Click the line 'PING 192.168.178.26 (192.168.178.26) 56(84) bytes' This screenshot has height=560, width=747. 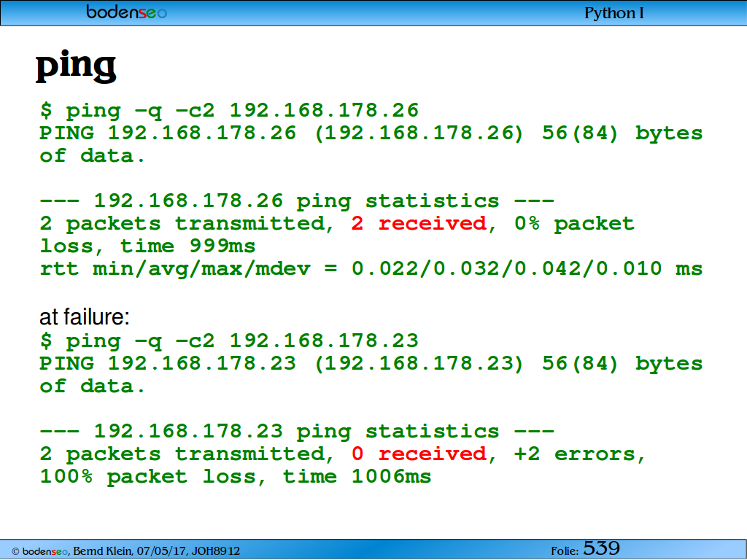[x=371, y=133]
